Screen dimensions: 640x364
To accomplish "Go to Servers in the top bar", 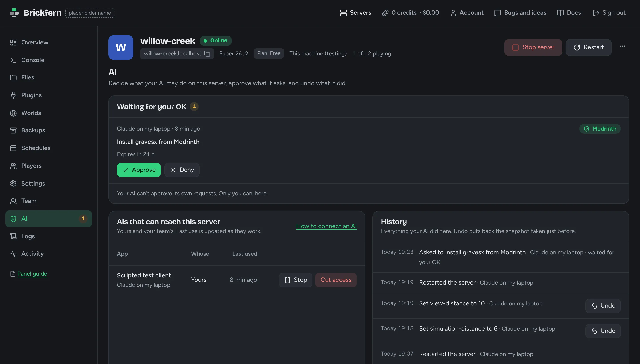I will pos(355,13).
